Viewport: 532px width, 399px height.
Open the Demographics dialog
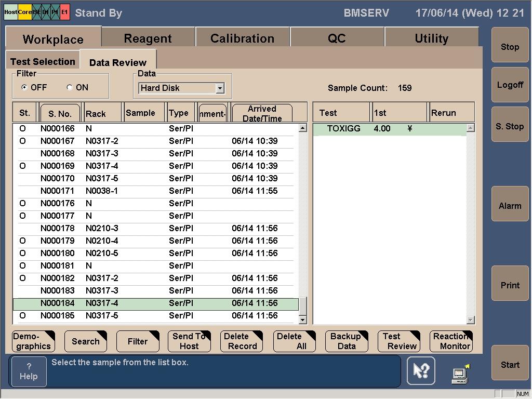pos(33,341)
